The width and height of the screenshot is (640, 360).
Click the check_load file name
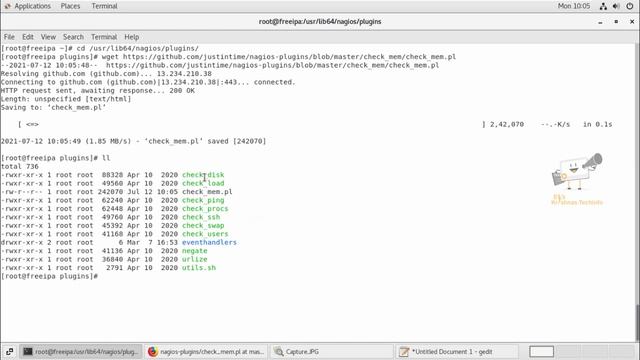[x=203, y=183]
